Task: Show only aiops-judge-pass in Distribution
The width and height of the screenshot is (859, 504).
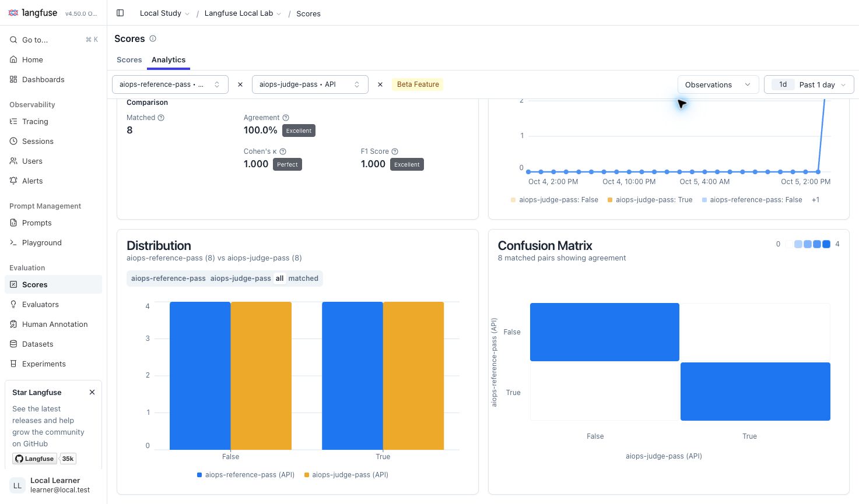Action: point(241,279)
